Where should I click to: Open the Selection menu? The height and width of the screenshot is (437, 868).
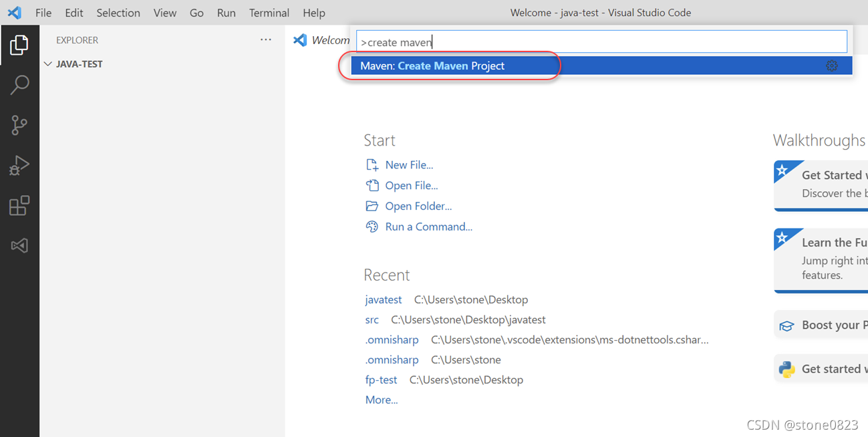[118, 13]
